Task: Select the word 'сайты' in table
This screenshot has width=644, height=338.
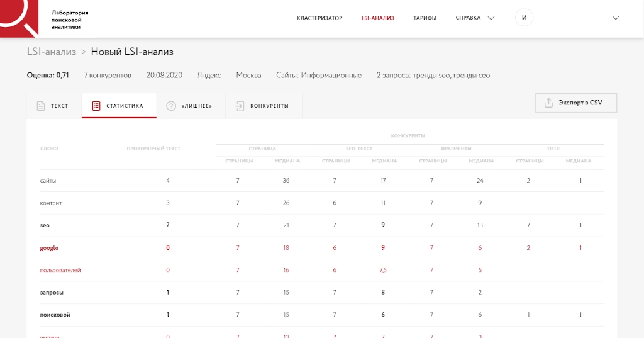Action: 48,181
